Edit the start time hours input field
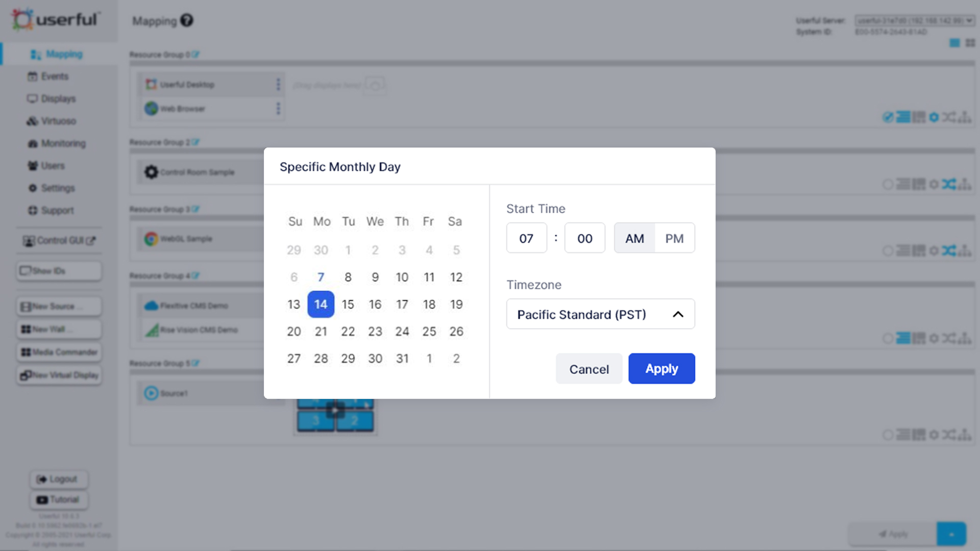This screenshot has height=551, width=980. click(x=526, y=239)
